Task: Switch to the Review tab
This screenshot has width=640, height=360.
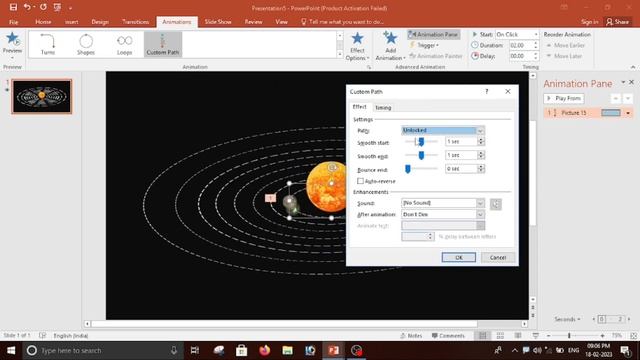Action: pos(253,22)
